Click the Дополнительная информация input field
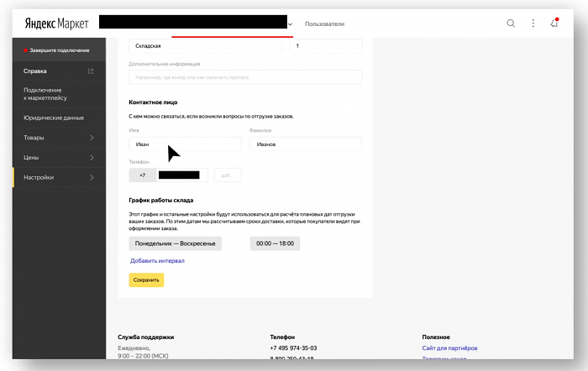 [245, 77]
